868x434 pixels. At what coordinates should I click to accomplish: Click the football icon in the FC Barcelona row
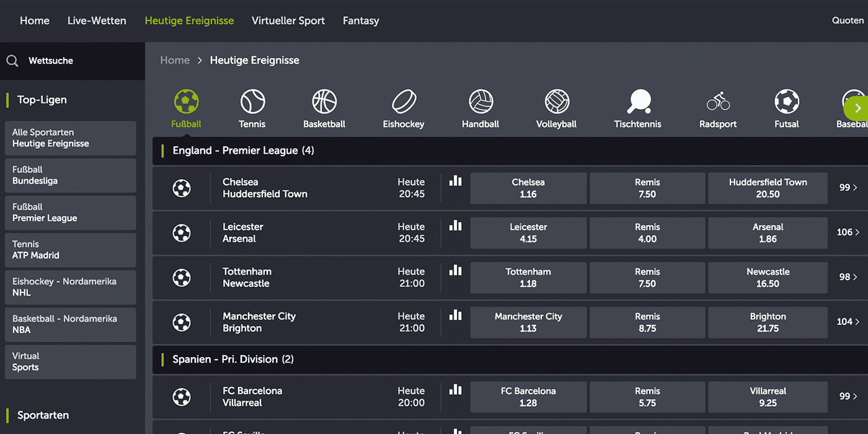pos(182,396)
